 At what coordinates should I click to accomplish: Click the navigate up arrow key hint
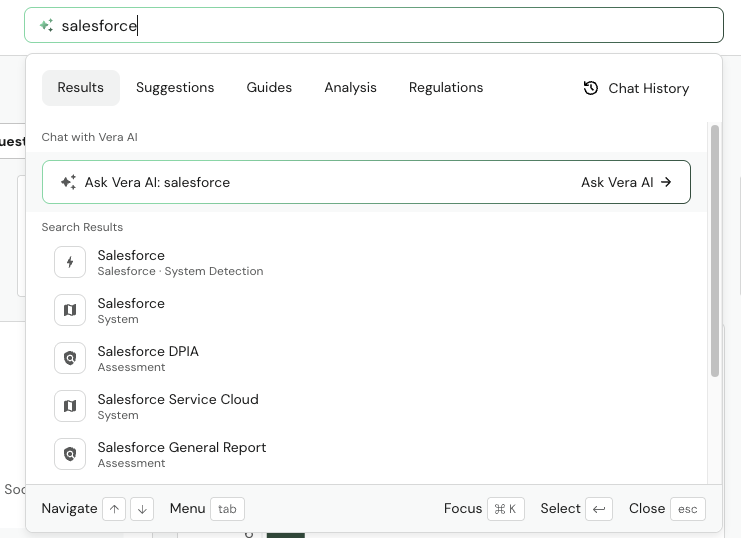click(115, 509)
